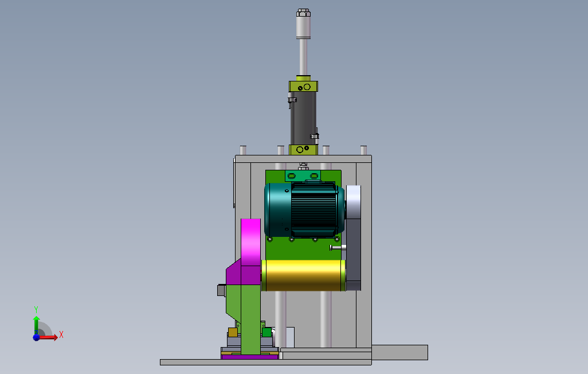Select the hex nut atop the cylinder rod
The width and height of the screenshot is (588, 374).
303,13
